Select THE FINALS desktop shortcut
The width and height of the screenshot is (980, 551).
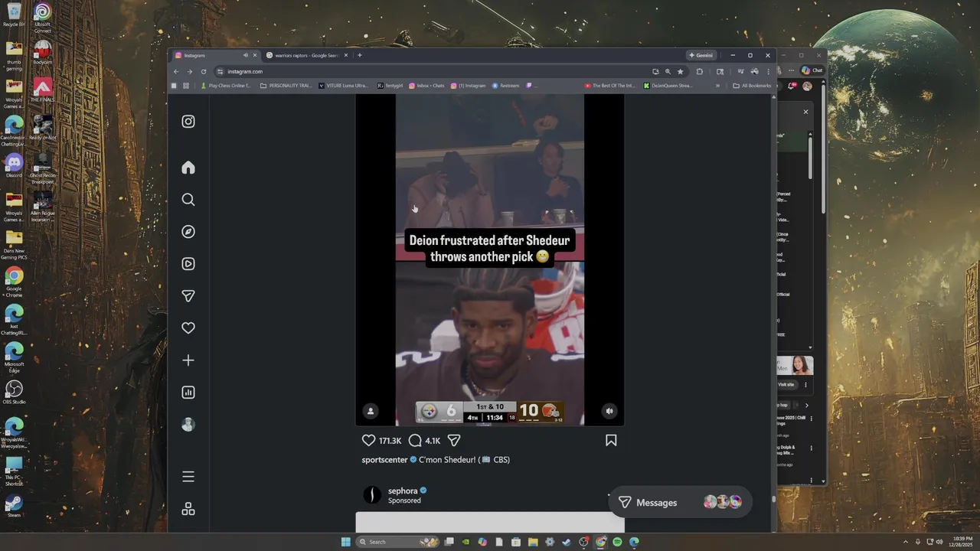[x=42, y=90]
